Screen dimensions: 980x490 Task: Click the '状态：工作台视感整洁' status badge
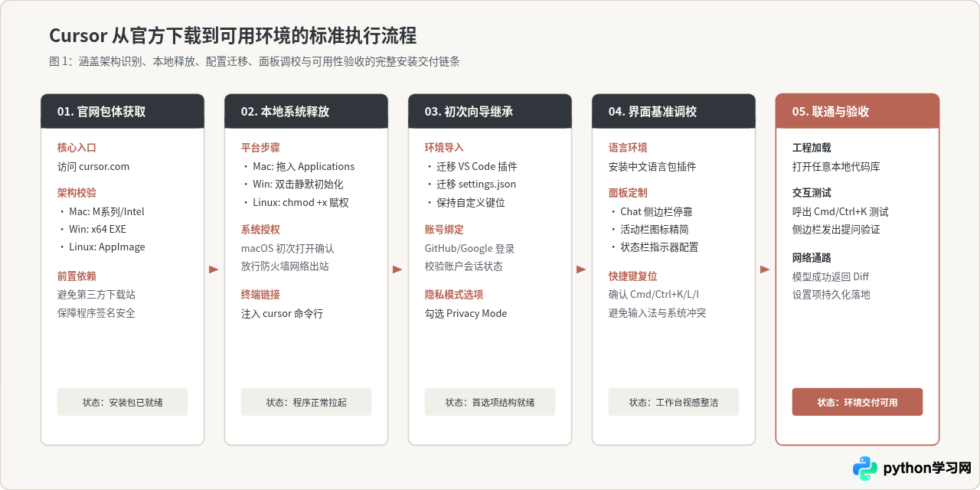(x=674, y=402)
